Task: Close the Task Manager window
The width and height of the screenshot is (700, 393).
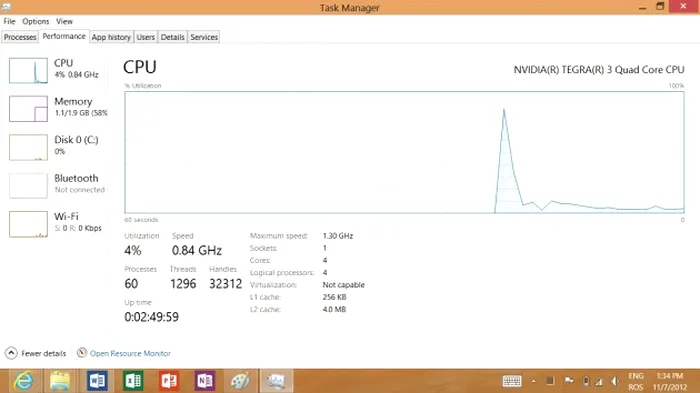Action: pyautogui.click(x=683, y=6)
